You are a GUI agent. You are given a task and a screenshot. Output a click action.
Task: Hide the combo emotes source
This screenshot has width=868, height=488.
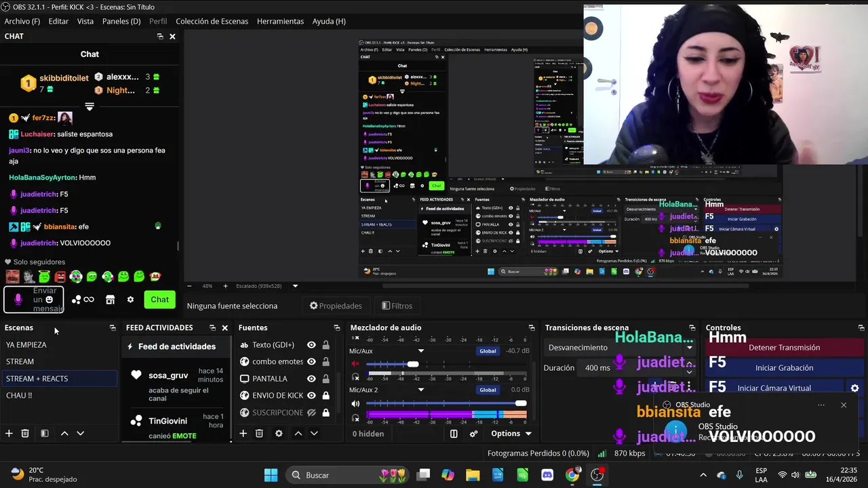(311, 362)
